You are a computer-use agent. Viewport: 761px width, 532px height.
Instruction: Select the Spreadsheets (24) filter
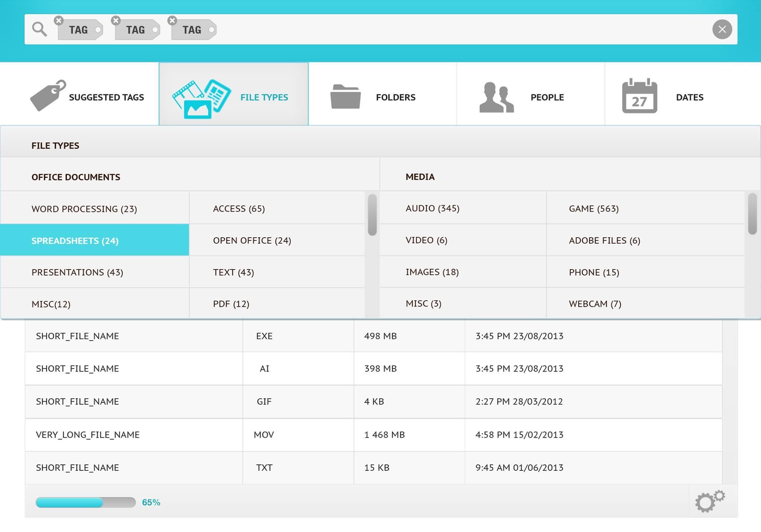(74, 241)
